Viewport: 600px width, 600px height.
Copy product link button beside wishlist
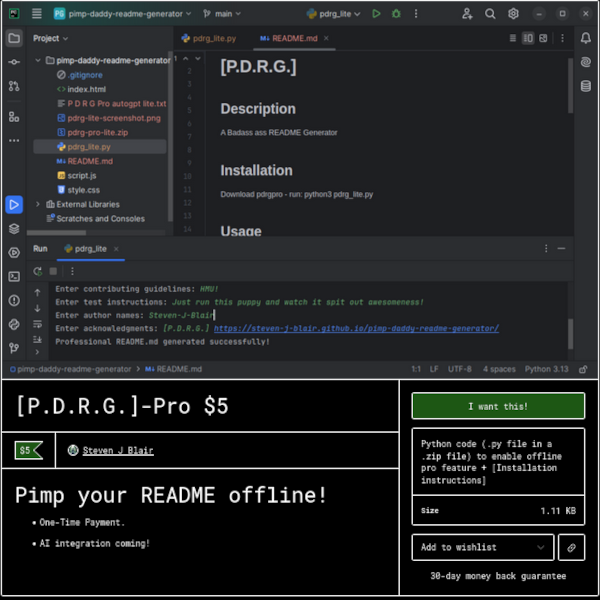(571, 547)
